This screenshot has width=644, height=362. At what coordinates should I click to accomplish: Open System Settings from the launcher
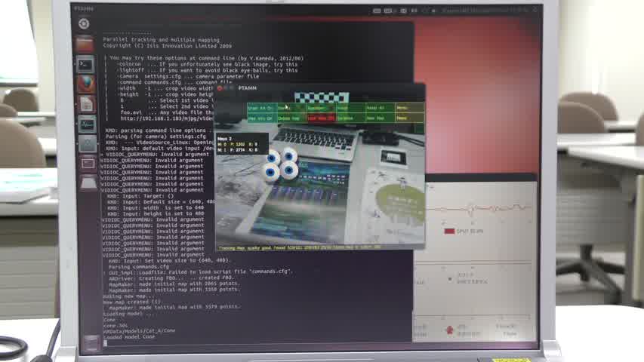pyautogui.click(x=88, y=143)
